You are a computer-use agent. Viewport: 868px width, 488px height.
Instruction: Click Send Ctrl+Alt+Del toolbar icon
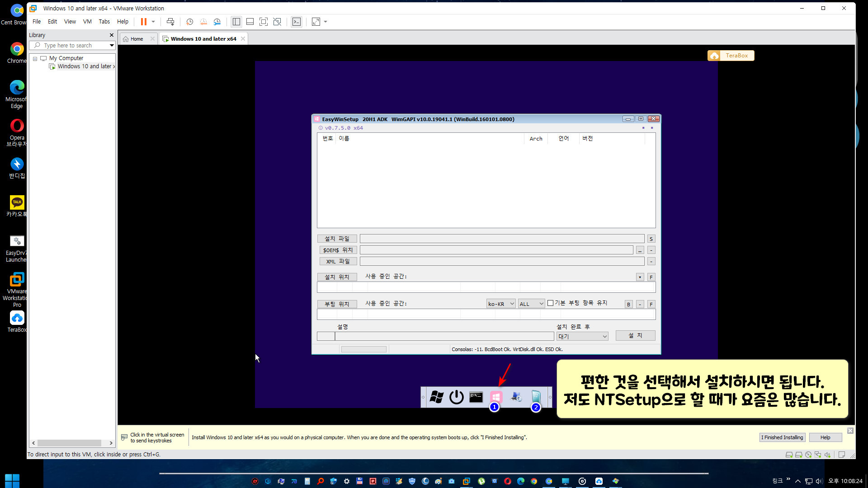pyautogui.click(x=170, y=22)
